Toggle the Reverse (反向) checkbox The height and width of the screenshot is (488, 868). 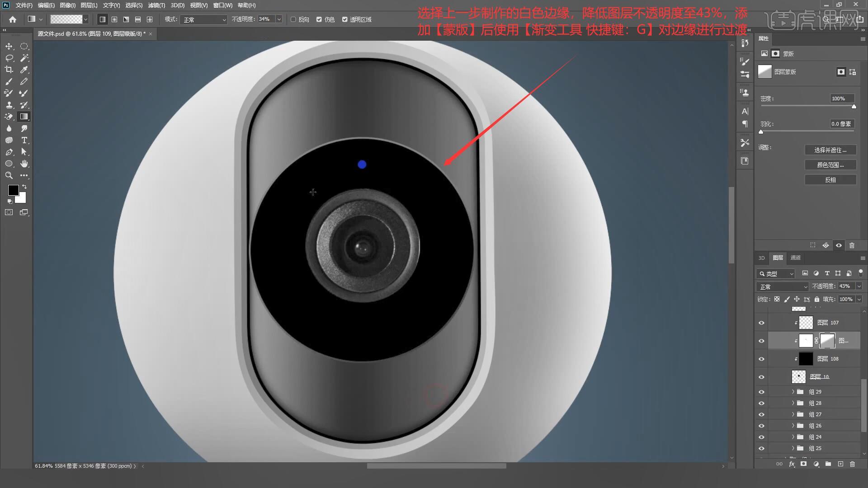pos(293,19)
